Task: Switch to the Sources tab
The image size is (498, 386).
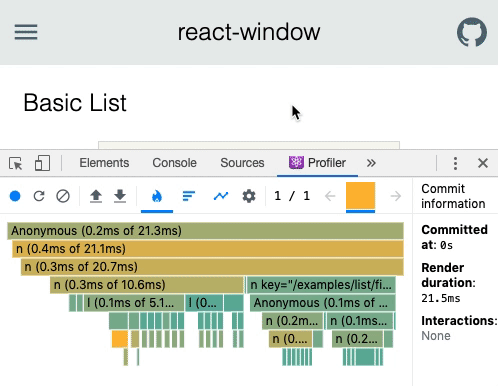Action: pyautogui.click(x=242, y=163)
